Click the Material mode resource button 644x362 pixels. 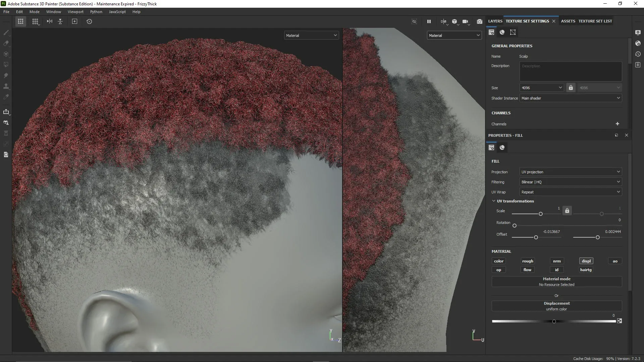coord(556,282)
